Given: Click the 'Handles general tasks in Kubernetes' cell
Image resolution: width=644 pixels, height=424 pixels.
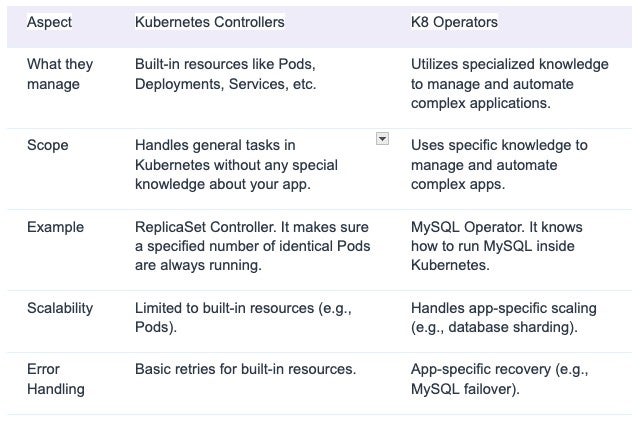Looking at the screenshot, I should [236, 165].
